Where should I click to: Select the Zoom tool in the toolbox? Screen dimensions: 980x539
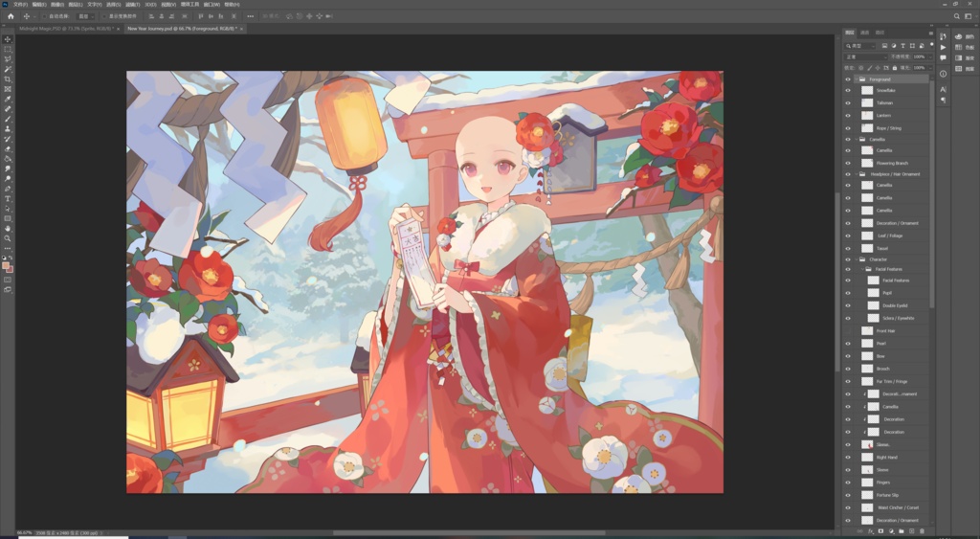pos(8,238)
